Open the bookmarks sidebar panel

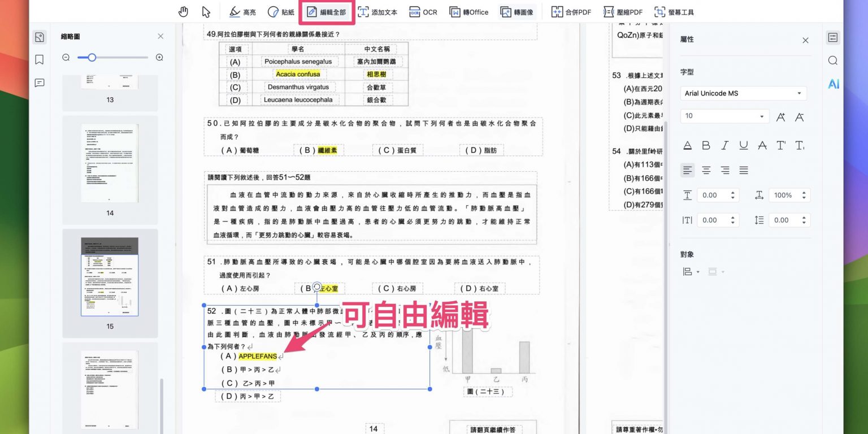pos(39,60)
